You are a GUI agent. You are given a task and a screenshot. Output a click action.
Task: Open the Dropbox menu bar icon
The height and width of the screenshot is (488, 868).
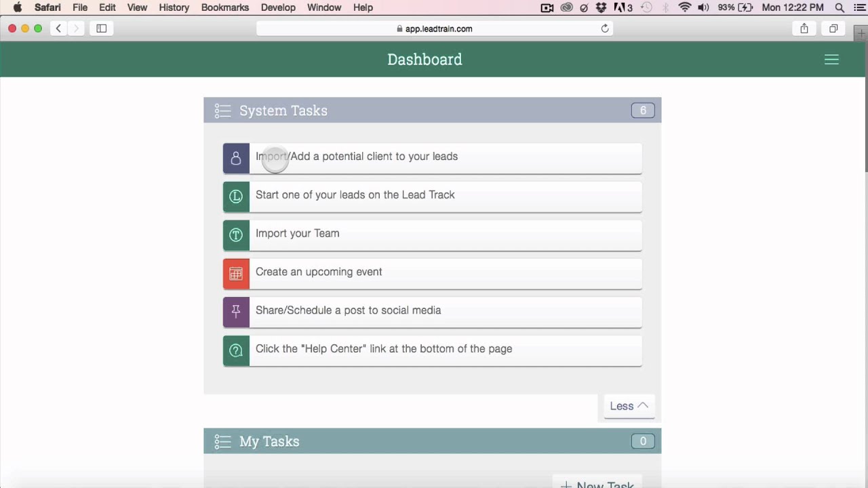(x=601, y=7)
